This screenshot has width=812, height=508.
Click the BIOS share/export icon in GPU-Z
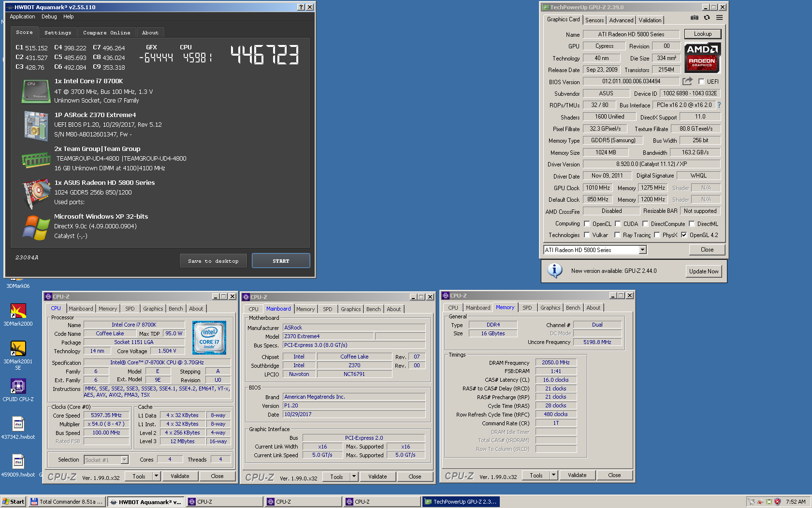click(x=687, y=81)
